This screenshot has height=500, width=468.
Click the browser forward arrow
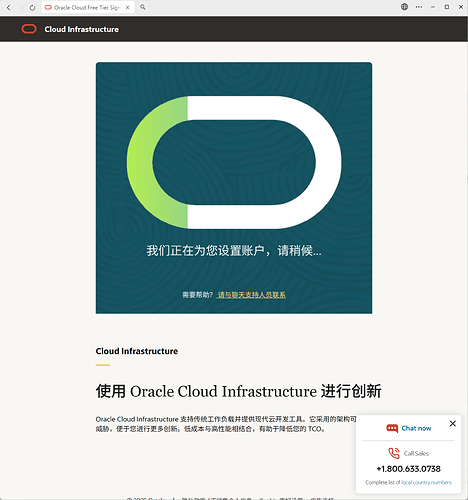pos(21,7)
